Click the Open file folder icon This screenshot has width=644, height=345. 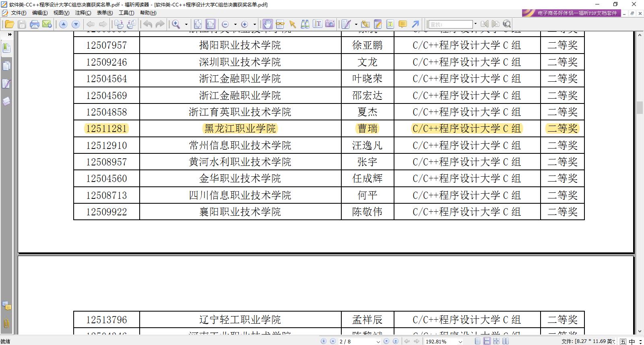[9, 24]
